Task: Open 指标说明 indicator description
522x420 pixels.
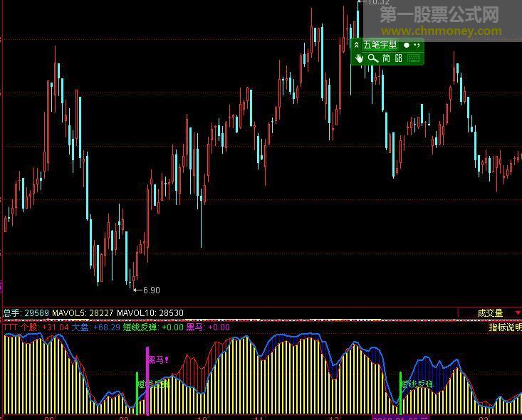Action: click(x=504, y=327)
